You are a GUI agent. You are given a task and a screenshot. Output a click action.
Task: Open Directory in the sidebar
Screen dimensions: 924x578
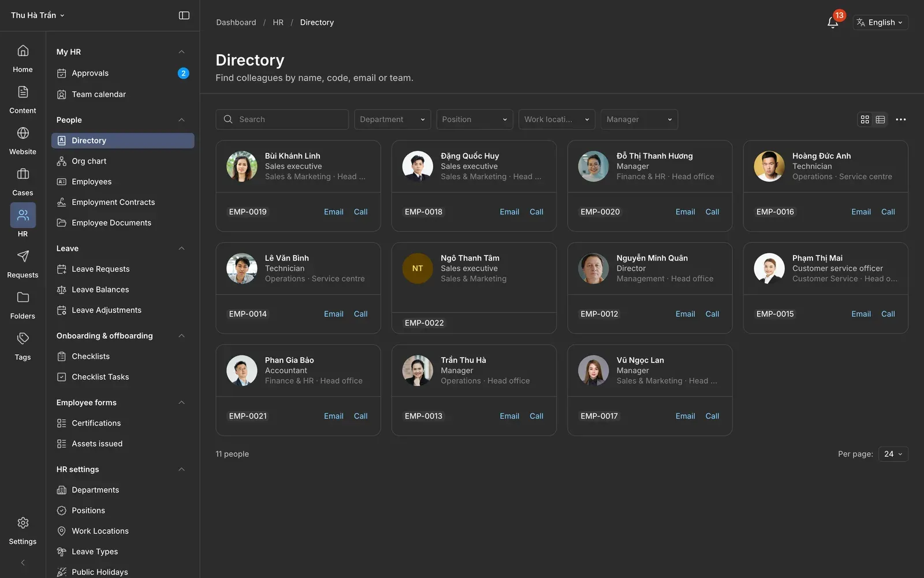point(123,140)
